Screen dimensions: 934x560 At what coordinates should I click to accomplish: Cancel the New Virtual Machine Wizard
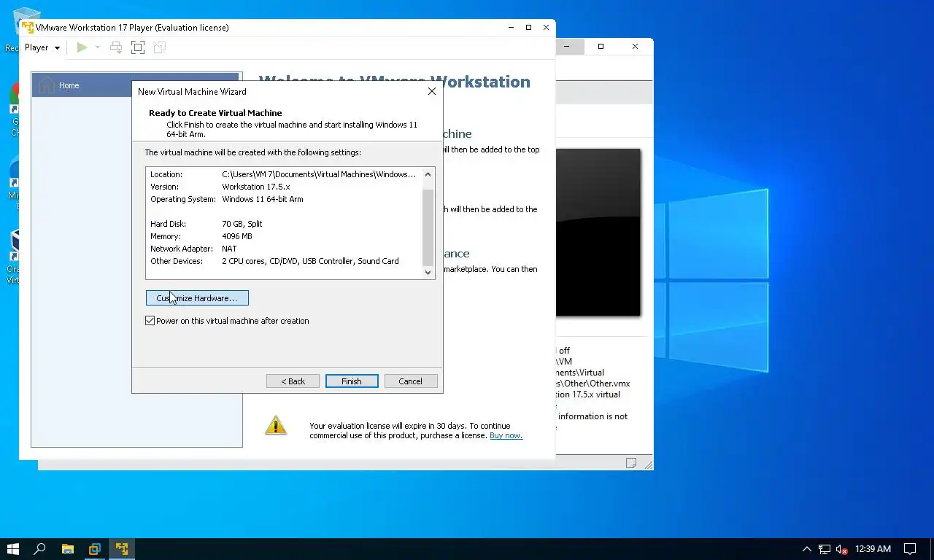pos(410,381)
